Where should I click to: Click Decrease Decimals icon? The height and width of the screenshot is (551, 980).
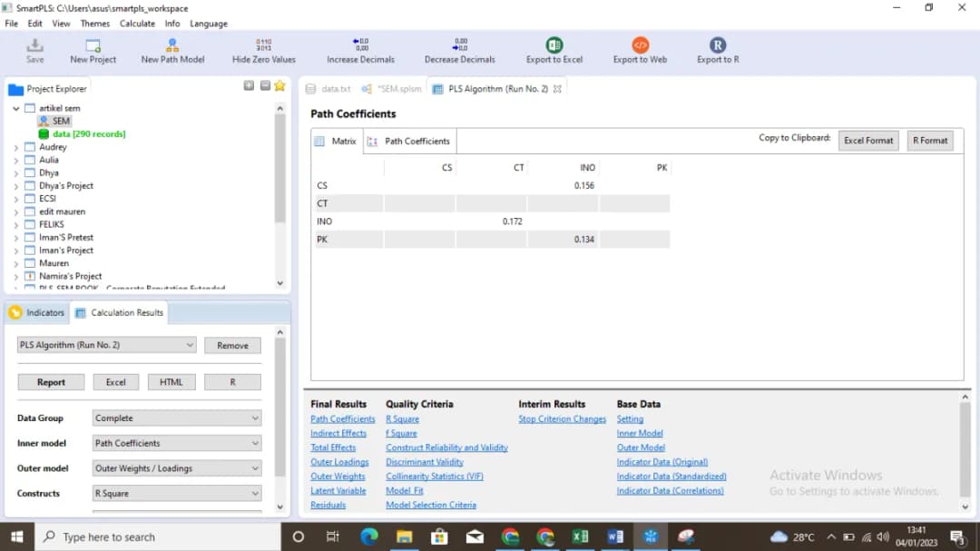[x=459, y=51]
